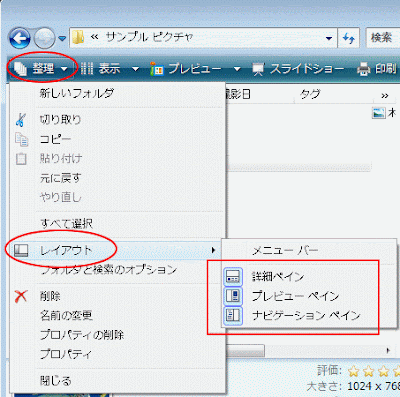This screenshot has width=400, height=397.
Task: Expand the プレビュー dropdown arrow
Action: pyautogui.click(x=237, y=69)
